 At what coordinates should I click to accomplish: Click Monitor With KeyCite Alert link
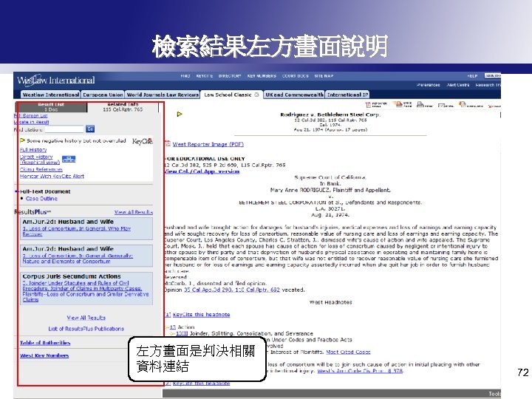click(x=52, y=176)
